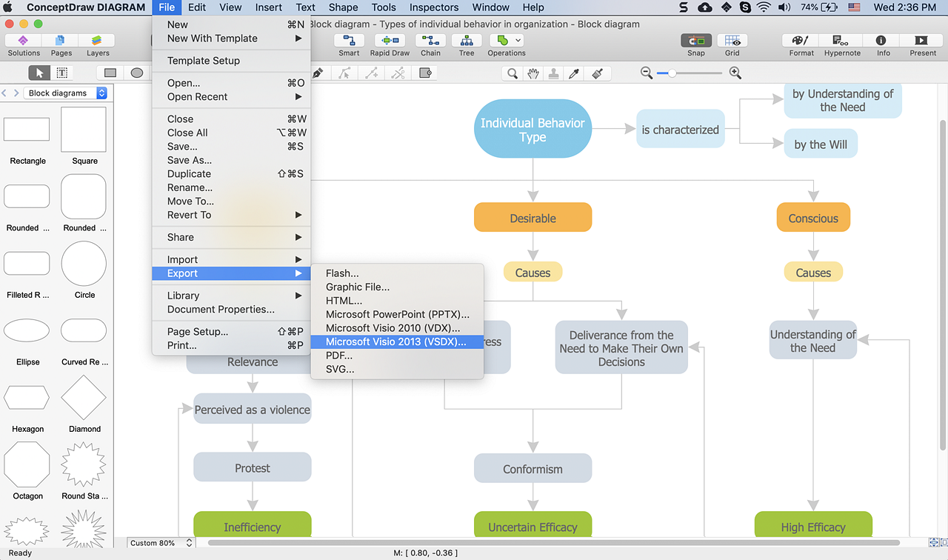Click the Desirable block in diagram

[533, 219]
